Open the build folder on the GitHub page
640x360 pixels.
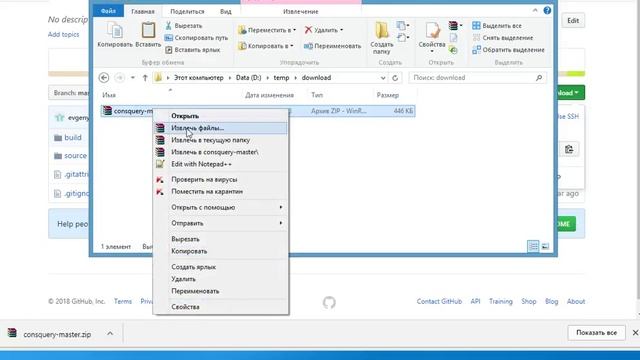pyautogui.click(x=73, y=138)
